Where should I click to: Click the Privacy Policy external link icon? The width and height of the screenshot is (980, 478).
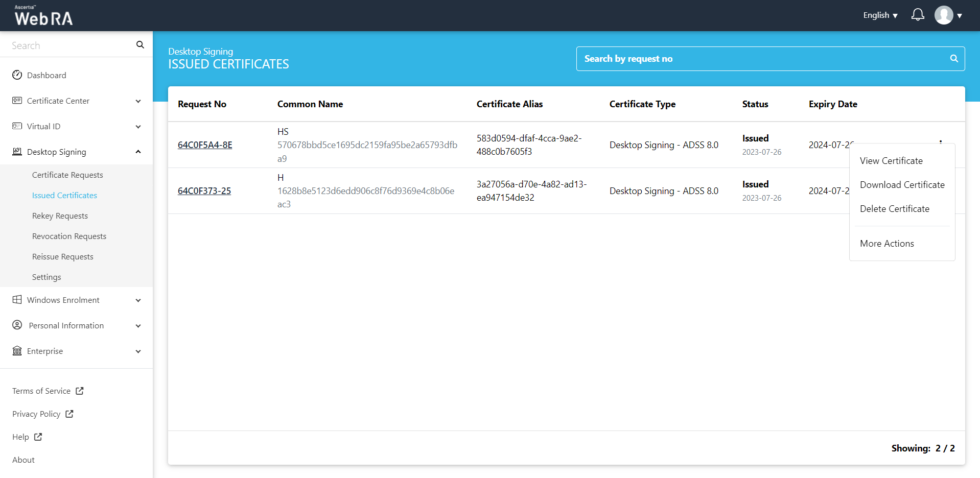pyautogui.click(x=69, y=414)
